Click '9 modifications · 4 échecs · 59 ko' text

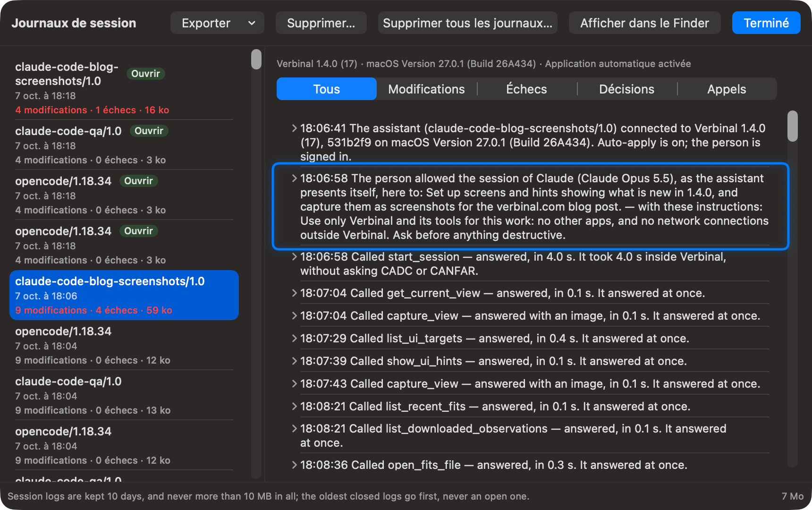tap(93, 310)
